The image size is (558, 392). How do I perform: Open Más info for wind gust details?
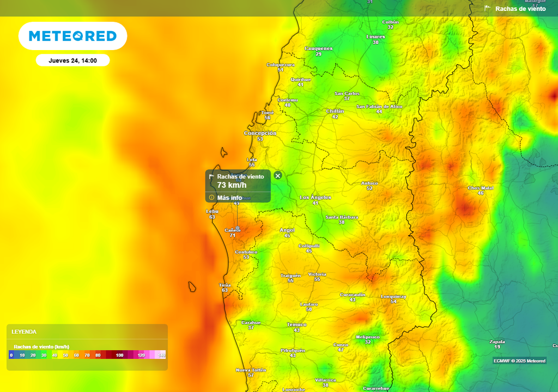[229, 197]
